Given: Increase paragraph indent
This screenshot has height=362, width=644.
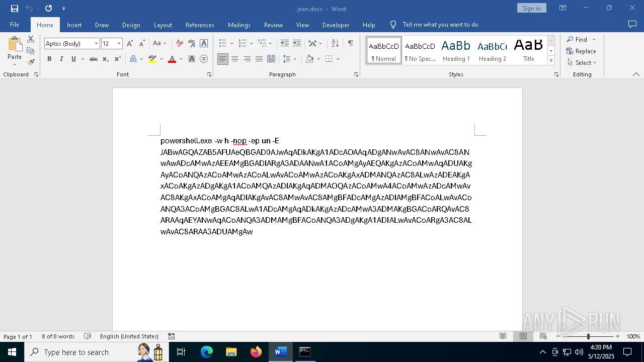Looking at the screenshot, I should click(x=297, y=44).
